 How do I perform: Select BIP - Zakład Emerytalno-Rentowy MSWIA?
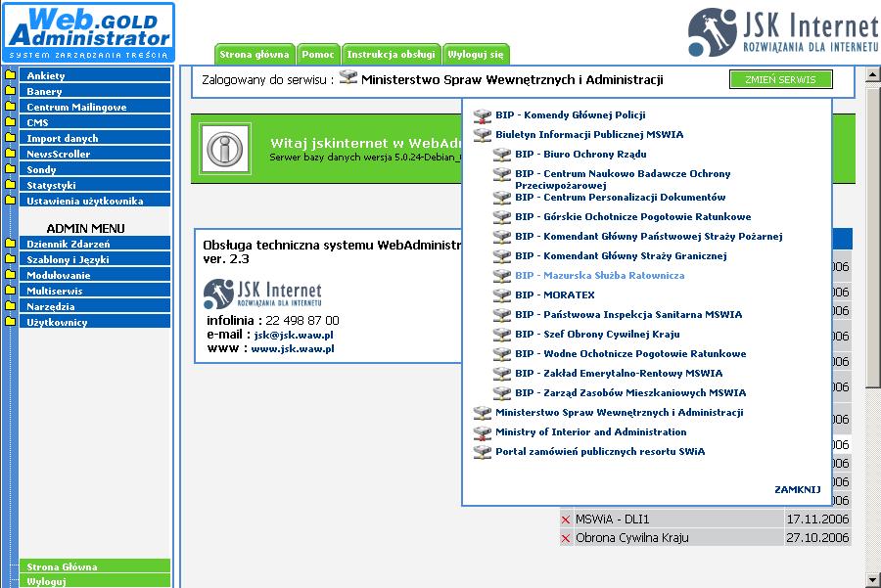pyautogui.click(x=619, y=374)
